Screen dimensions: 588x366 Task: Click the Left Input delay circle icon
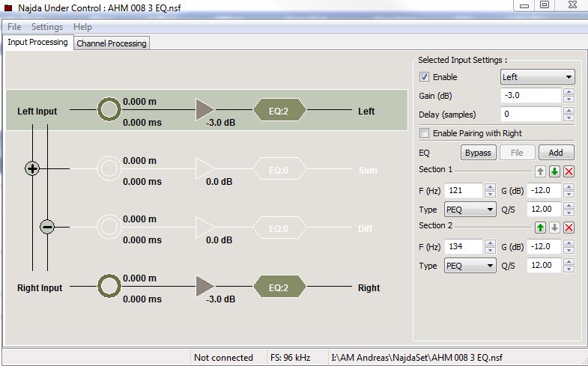(109, 109)
